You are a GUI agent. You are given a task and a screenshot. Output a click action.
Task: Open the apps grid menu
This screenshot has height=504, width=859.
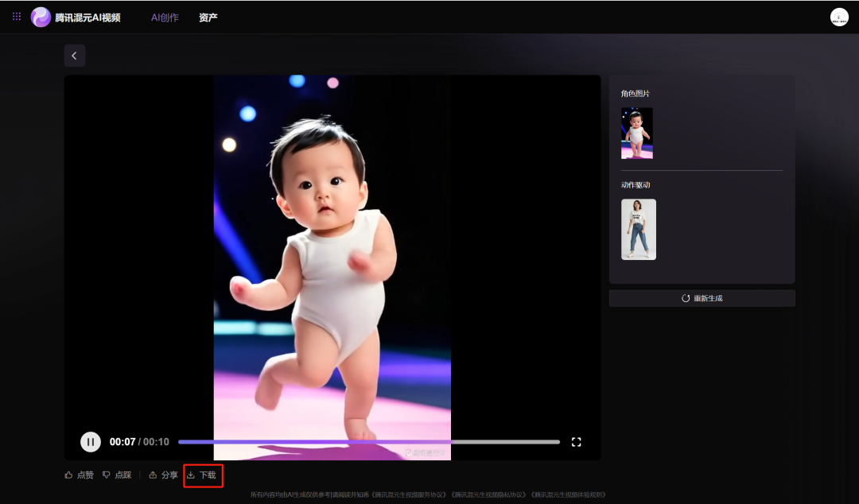(17, 17)
